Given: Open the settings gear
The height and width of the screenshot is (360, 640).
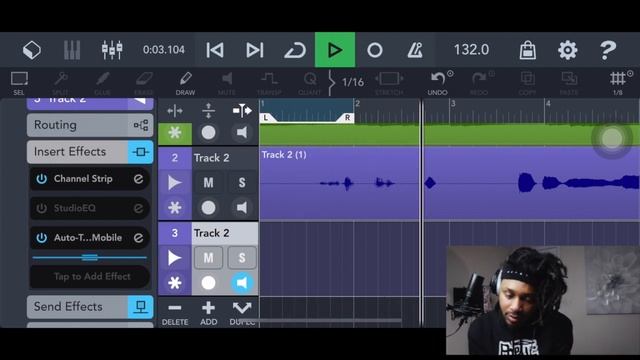Looking at the screenshot, I should tap(567, 50).
